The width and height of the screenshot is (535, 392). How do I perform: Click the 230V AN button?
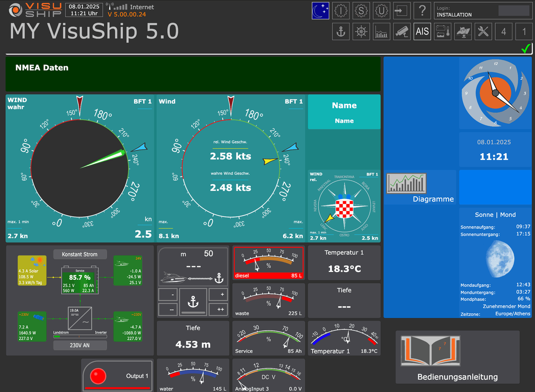[80, 346]
